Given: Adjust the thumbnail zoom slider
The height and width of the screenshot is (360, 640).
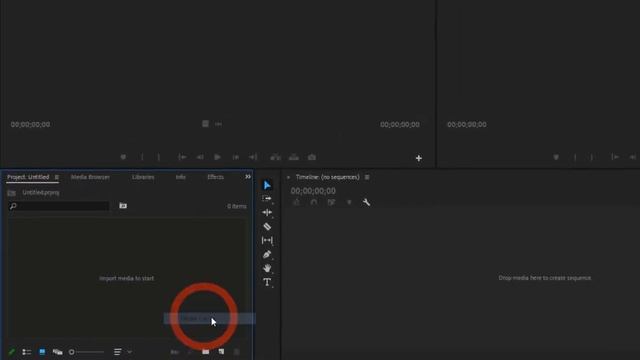Looking at the screenshot, I should [86, 352].
